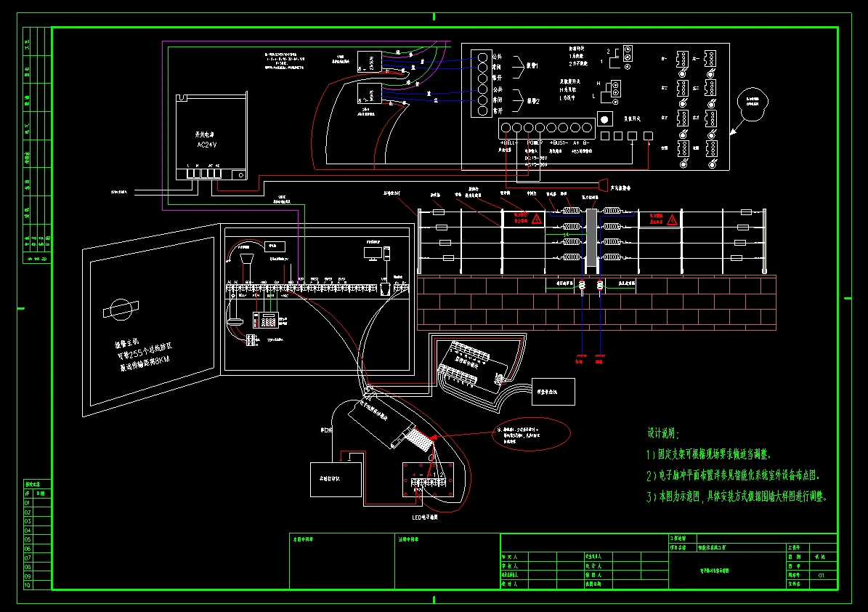Click design note 3 beginning '本图为示意图'

tap(737, 496)
